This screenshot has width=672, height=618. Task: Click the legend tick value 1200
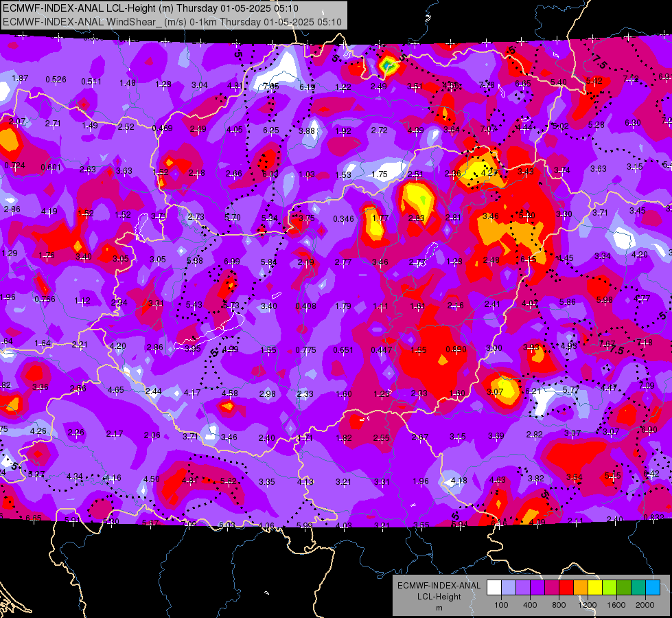[x=588, y=605]
